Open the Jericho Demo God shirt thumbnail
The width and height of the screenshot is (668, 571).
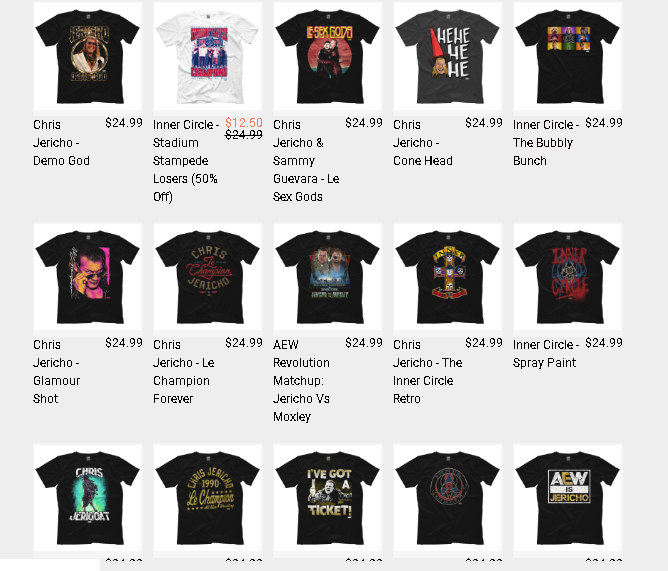click(x=87, y=56)
